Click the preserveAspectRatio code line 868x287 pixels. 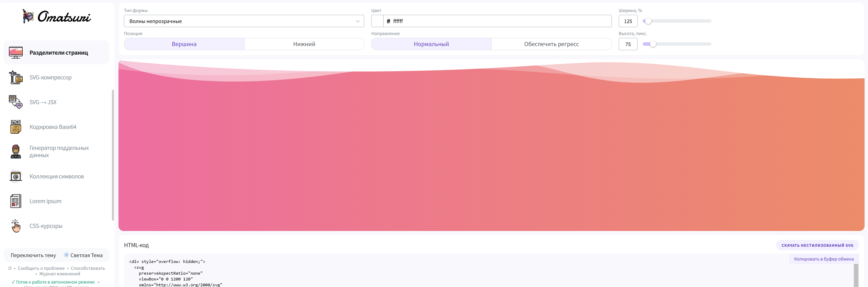(x=171, y=273)
